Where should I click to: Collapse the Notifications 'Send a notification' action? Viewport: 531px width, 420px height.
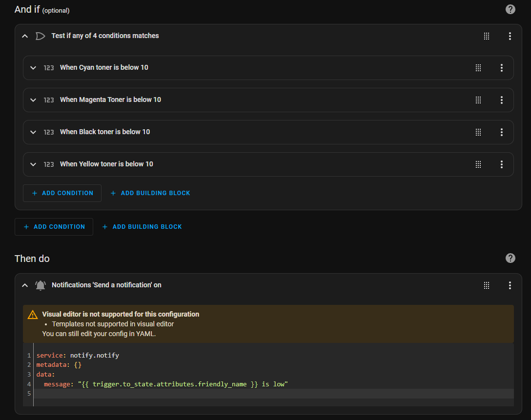click(25, 285)
